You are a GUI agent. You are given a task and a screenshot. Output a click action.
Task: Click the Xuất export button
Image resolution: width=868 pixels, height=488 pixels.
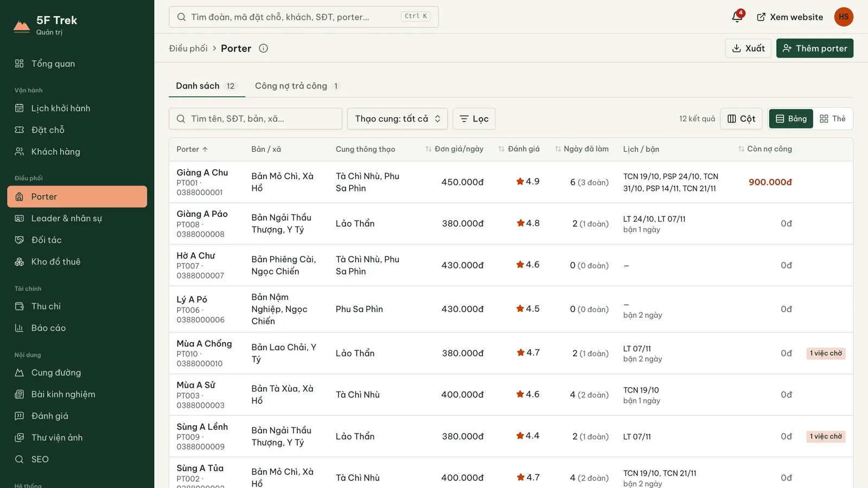tap(748, 48)
